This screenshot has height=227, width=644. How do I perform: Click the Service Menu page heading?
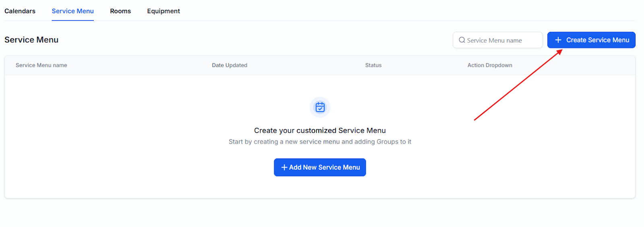point(31,40)
